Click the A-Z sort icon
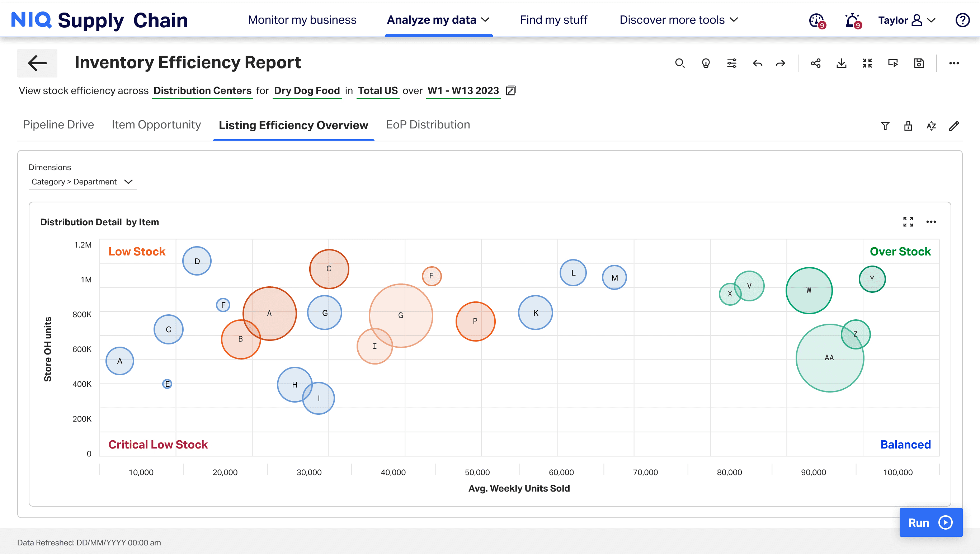980x554 pixels. point(931,126)
